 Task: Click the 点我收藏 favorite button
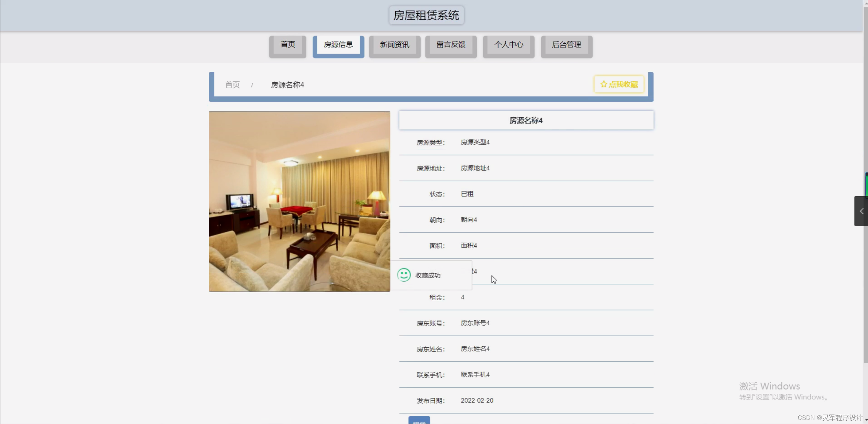click(618, 84)
